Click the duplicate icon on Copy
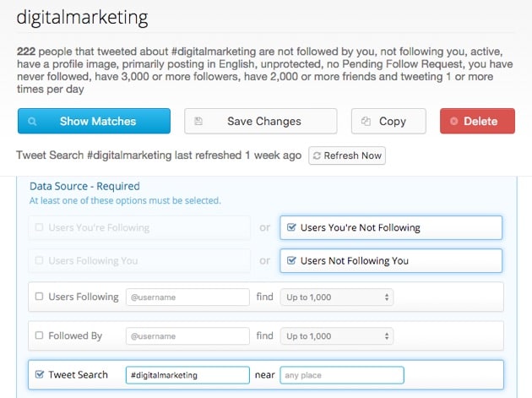The image size is (532, 398). [366, 121]
